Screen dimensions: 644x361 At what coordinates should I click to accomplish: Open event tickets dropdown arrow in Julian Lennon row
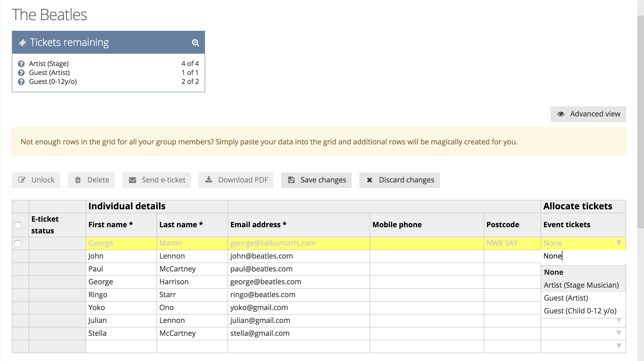(619, 320)
